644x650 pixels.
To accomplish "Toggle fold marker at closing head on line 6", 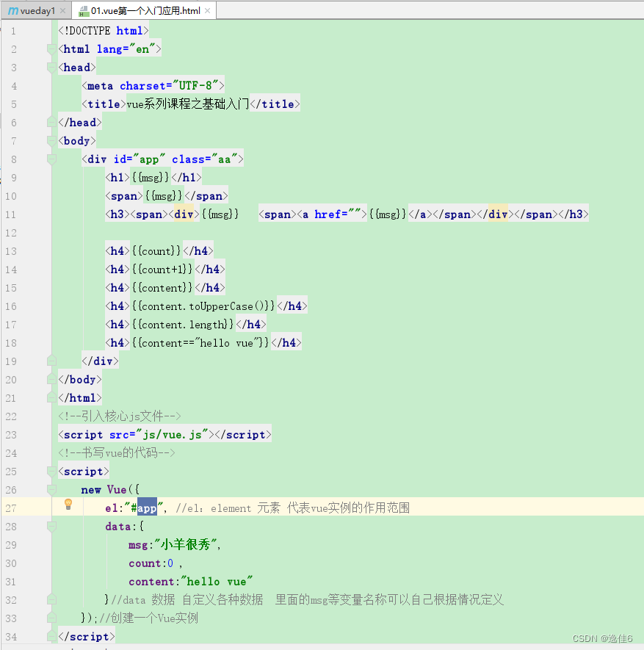I will click(51, 123).
